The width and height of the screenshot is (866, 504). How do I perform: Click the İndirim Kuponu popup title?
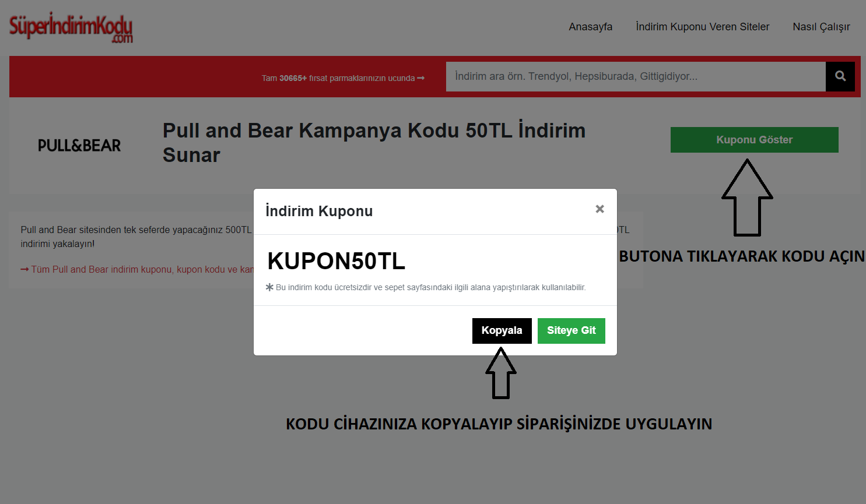[319, 210]
